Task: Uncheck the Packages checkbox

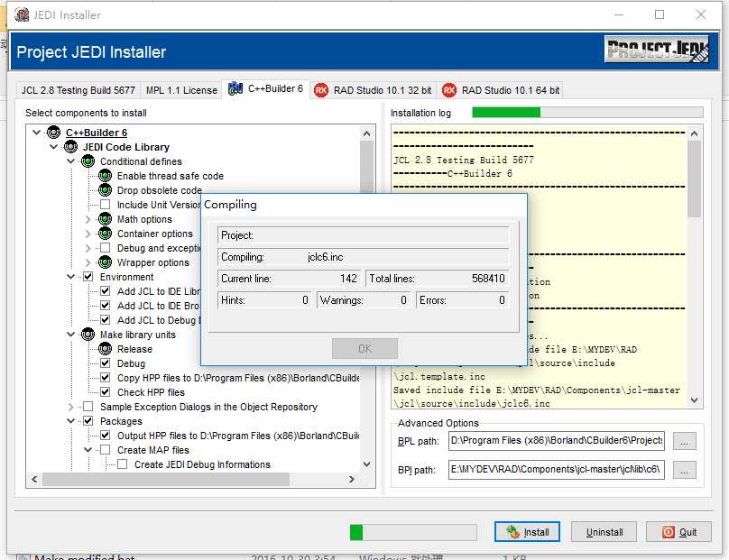Action: click(x=88, y=421)
